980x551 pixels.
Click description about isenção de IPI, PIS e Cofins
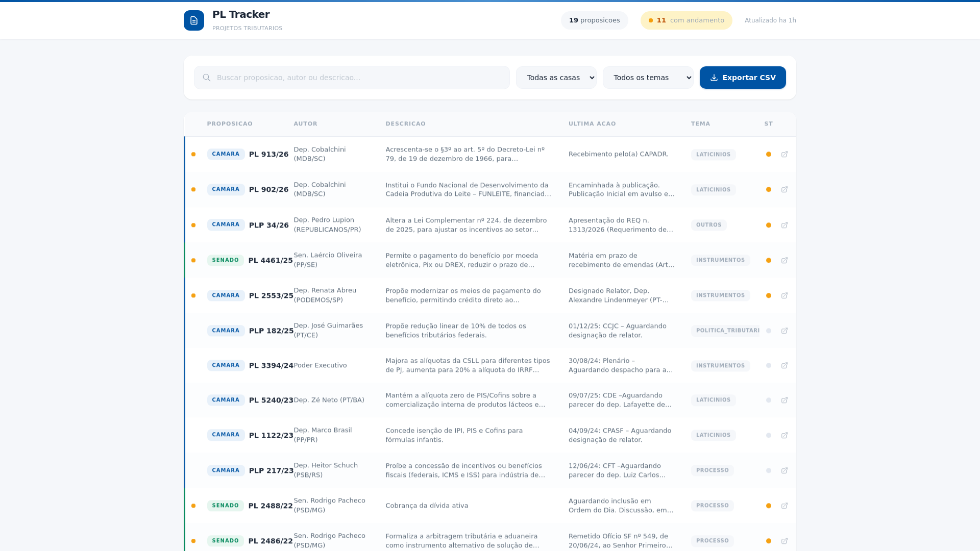tap(454, 435)
